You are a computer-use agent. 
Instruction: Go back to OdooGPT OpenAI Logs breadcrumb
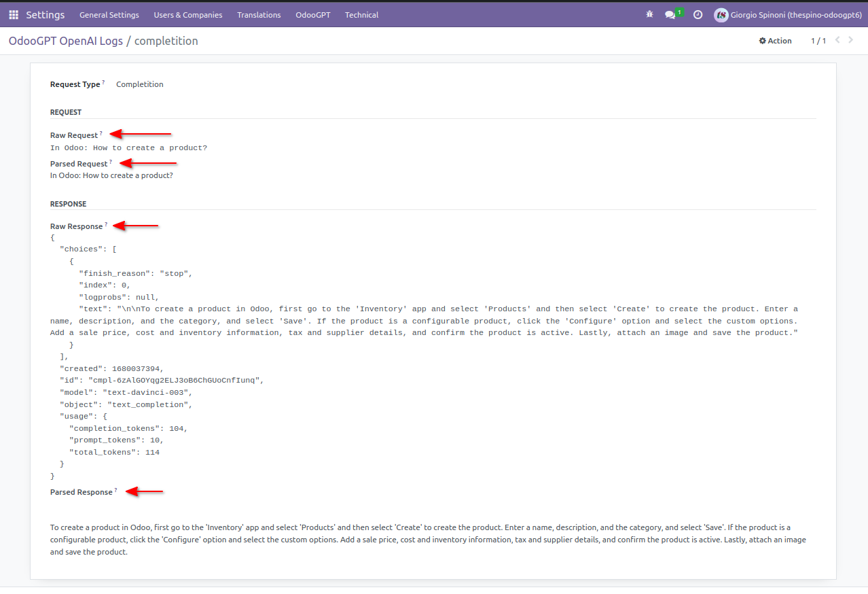pyautogui.click(x=66, y=41)
